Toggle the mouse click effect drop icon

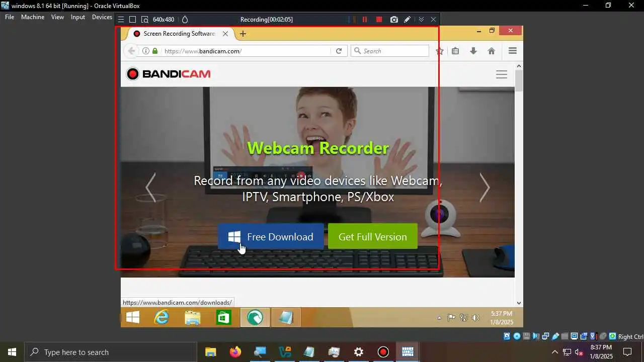[x=185, y=20]
